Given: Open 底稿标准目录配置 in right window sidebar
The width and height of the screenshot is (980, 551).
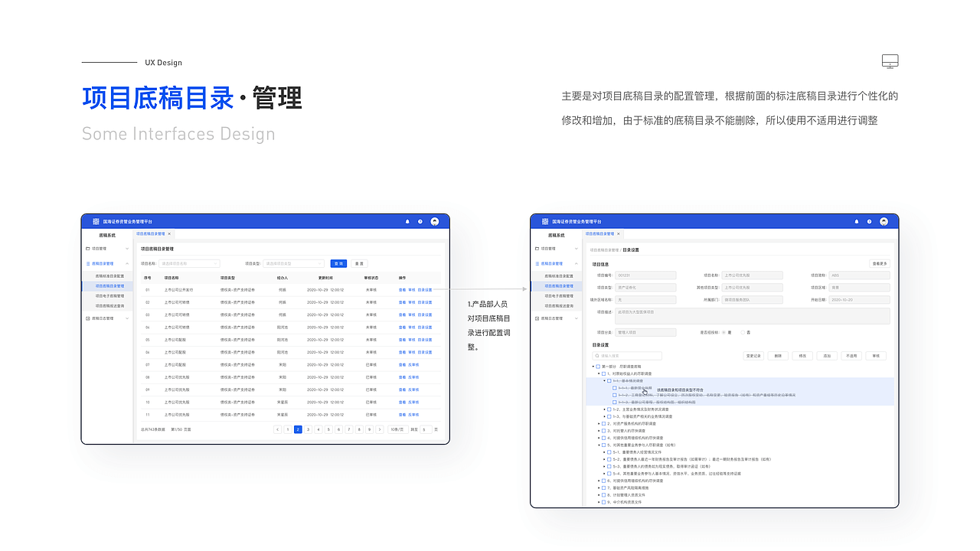Looking at the screenshot, I should [559, 275].
